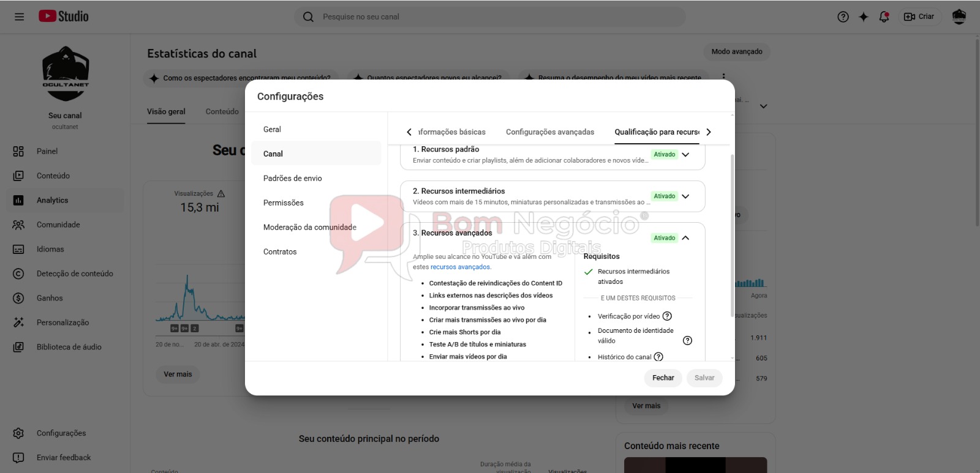Select Canal in the settings dialog
The height and width of the screenshot is (473, 980).
pos(316,154)
